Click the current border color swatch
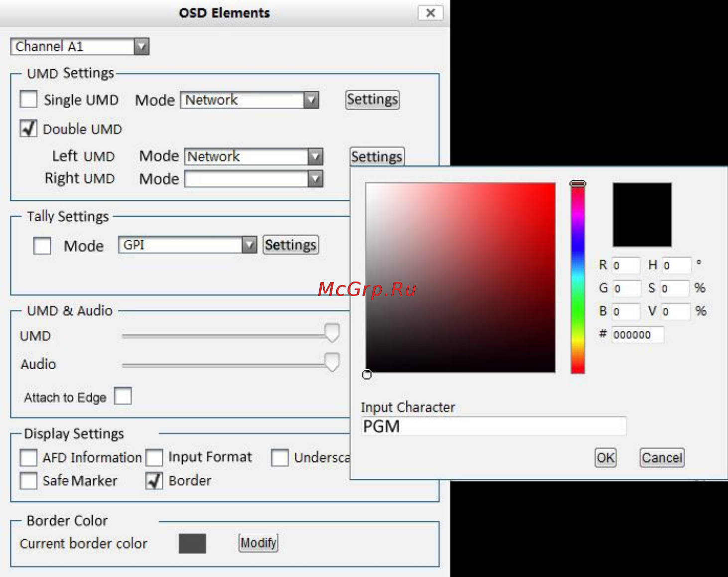This screenshot has width=728, height=577. 192,543
